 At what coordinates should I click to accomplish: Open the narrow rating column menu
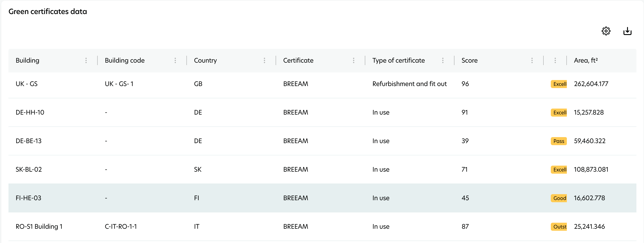point(555,60)
